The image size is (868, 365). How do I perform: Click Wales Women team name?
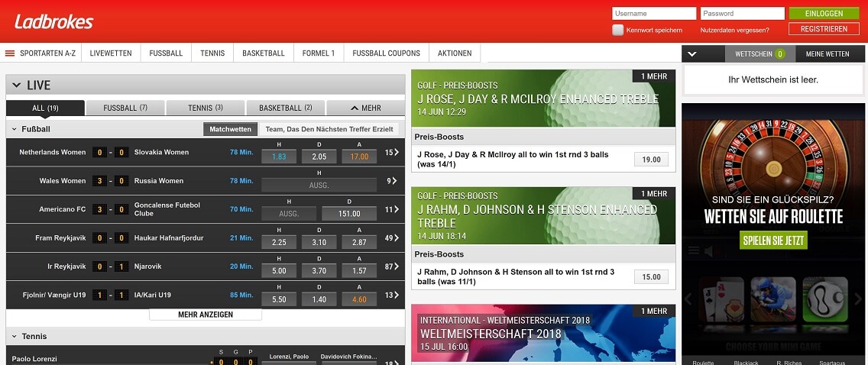coord(63,181)
